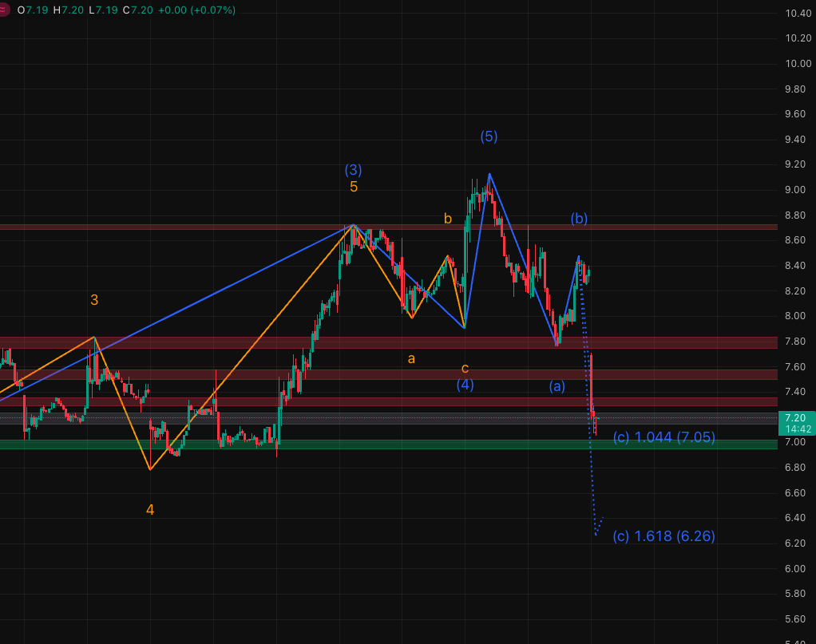Click 6.00 on the price axis
This screenshot has height=644, width=816.
(795, 568)
